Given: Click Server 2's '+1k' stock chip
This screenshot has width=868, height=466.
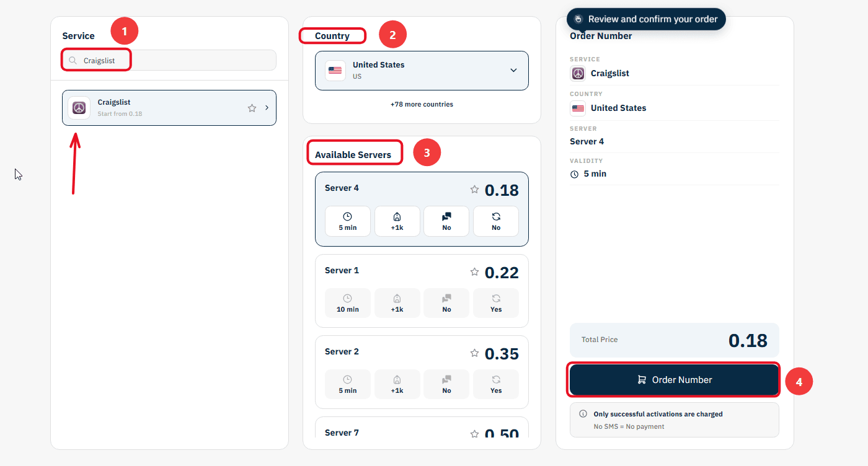Looking at the screenshot, I should click(x=397, y=384).
